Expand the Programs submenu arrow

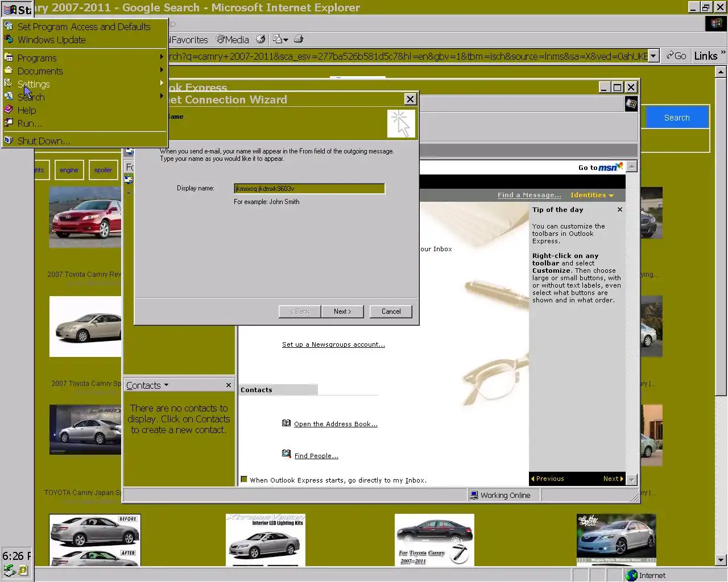pyautogui.click(x=162, y=57)
